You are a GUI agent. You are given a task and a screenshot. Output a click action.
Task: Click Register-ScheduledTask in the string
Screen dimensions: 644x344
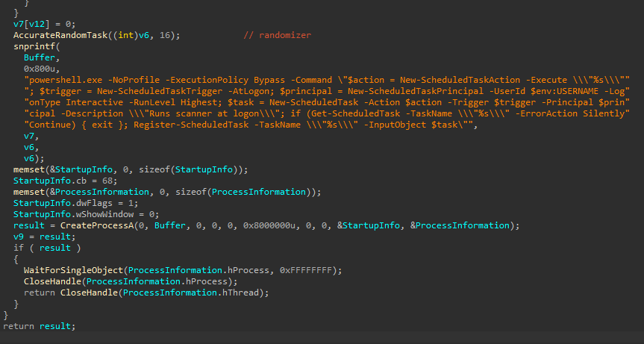coord(191,125)
